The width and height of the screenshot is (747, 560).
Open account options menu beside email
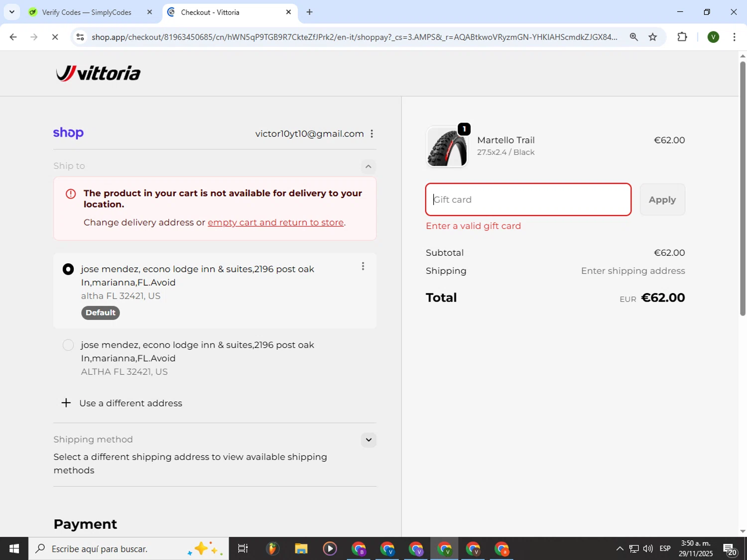click(372, 133)
